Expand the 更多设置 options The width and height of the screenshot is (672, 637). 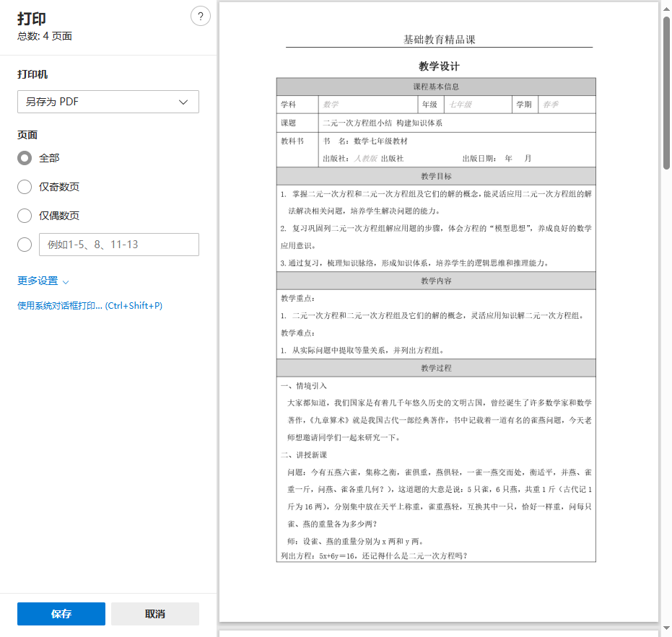41,281
